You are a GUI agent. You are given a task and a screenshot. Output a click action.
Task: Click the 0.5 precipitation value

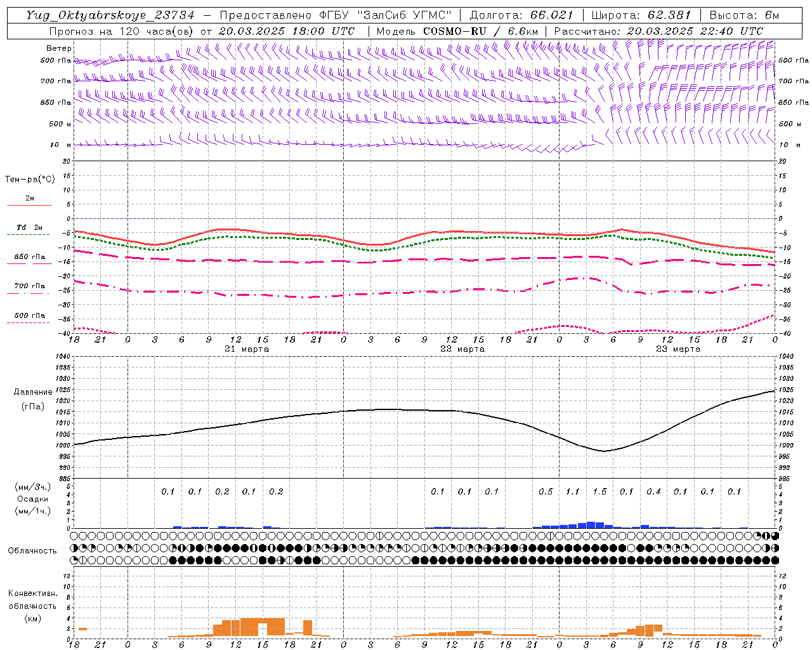click(546, 491)
